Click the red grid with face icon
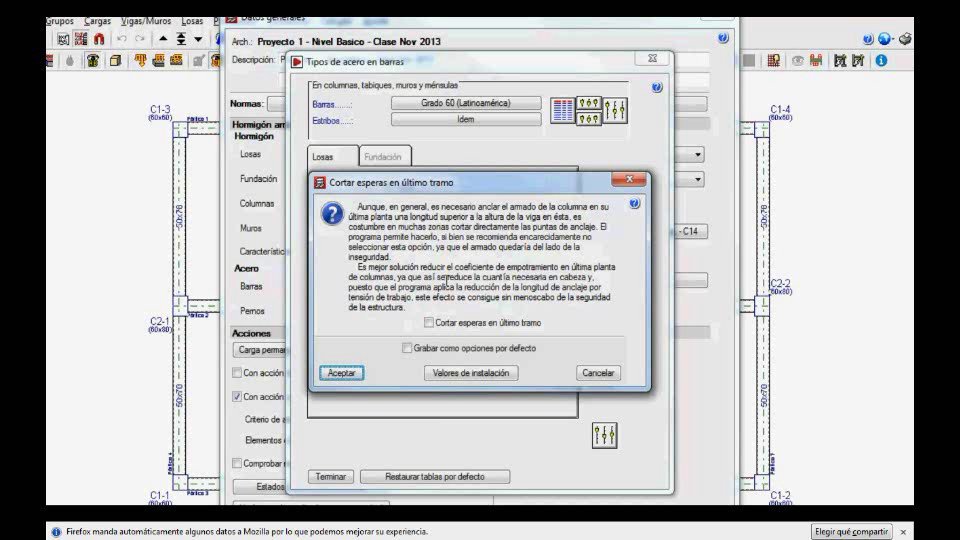 [x=774, y=61]
